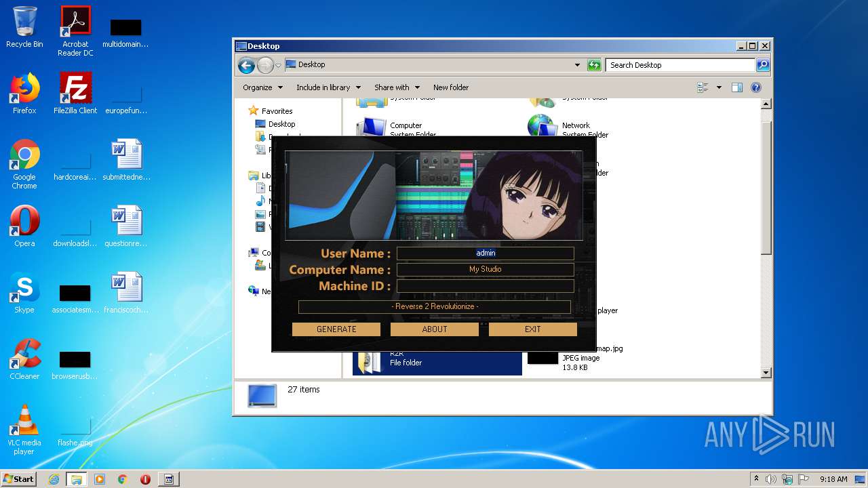Launch Opera desktop shortcut
This screenshot has height=488, width=868.
point(24,226)
